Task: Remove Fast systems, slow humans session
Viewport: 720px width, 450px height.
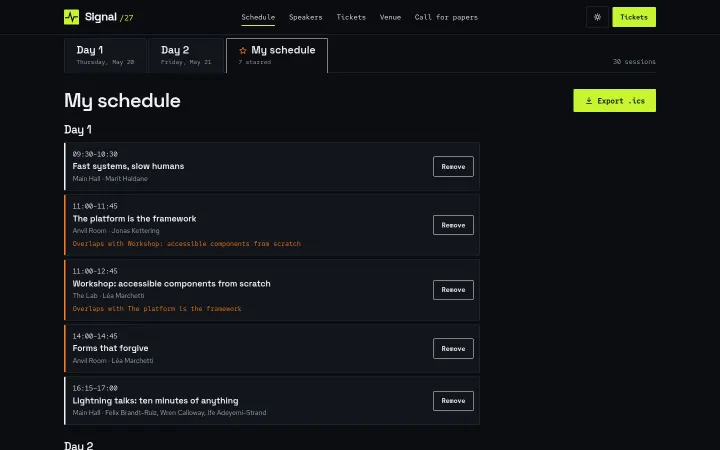Action: click(453, 167)
